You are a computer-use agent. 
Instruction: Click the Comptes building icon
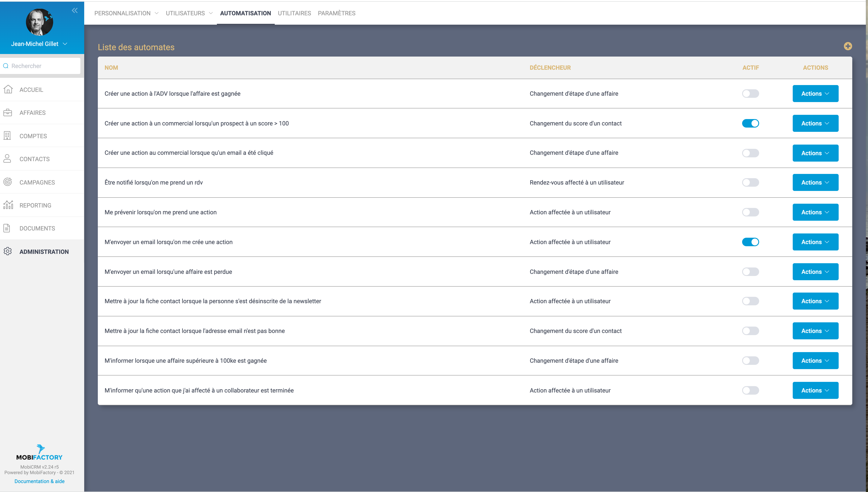(x=7, y=136)
